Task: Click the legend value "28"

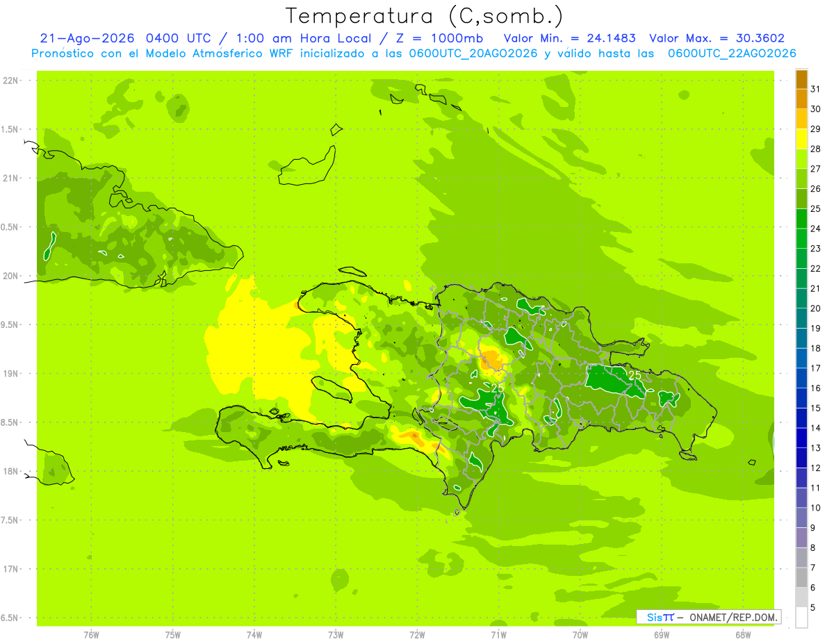Action: (816, 149)
